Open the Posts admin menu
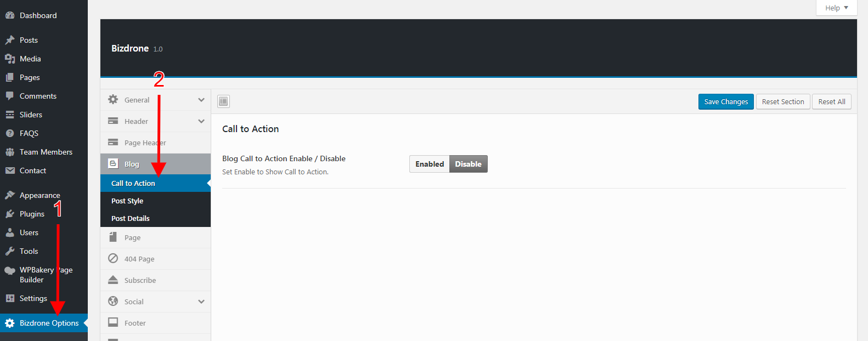 [x=44, y=40]
